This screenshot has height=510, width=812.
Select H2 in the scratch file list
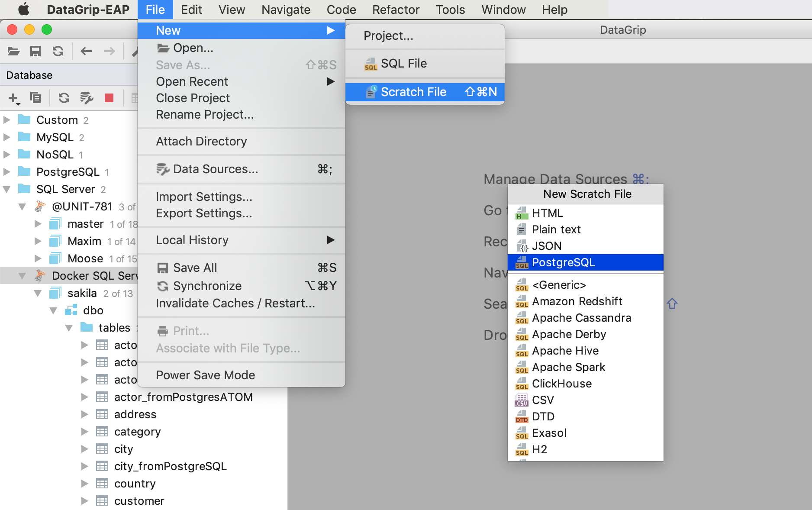tap(585, 449)
